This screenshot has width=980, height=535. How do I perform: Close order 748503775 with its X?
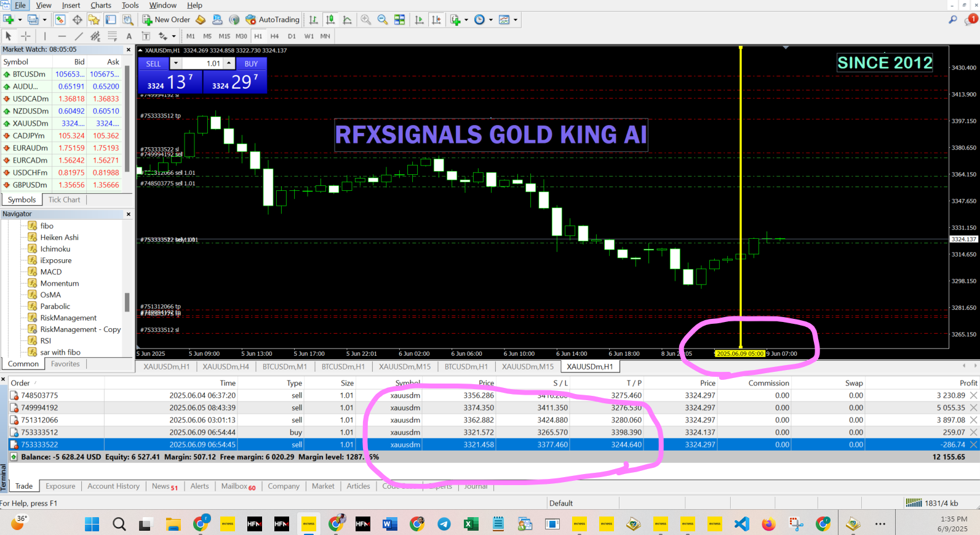[x=974, y=395]
